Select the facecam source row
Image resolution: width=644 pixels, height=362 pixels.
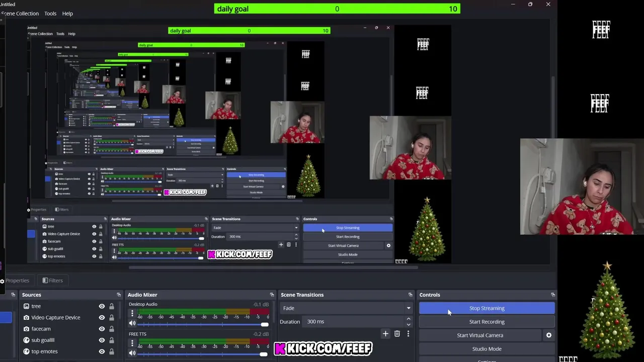click(x=69, y=329)
